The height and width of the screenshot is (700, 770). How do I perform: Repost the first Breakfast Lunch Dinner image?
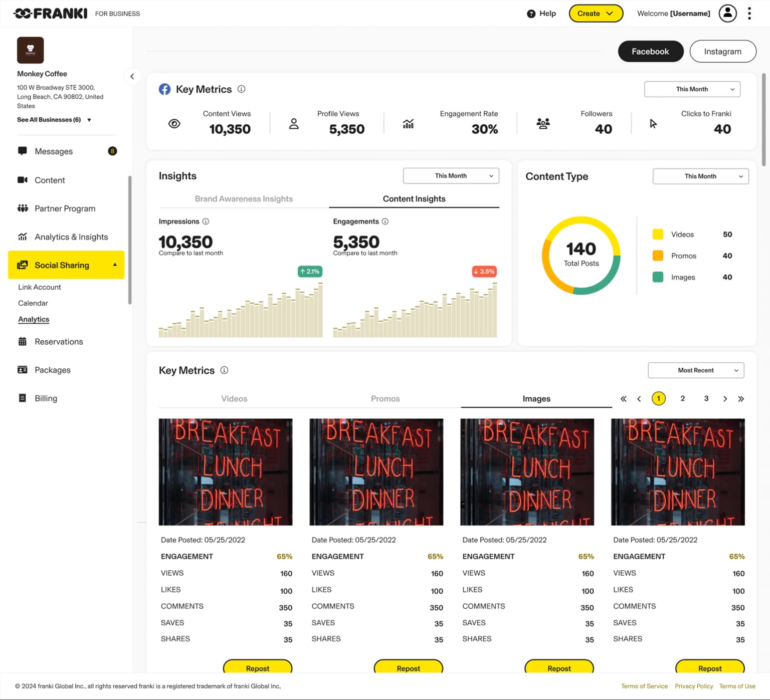pyautogui.click(x=258, y=668)
